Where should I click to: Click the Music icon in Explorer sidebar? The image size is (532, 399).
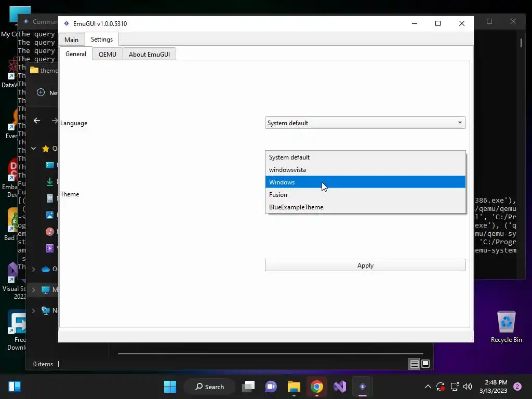coord(49,231)
